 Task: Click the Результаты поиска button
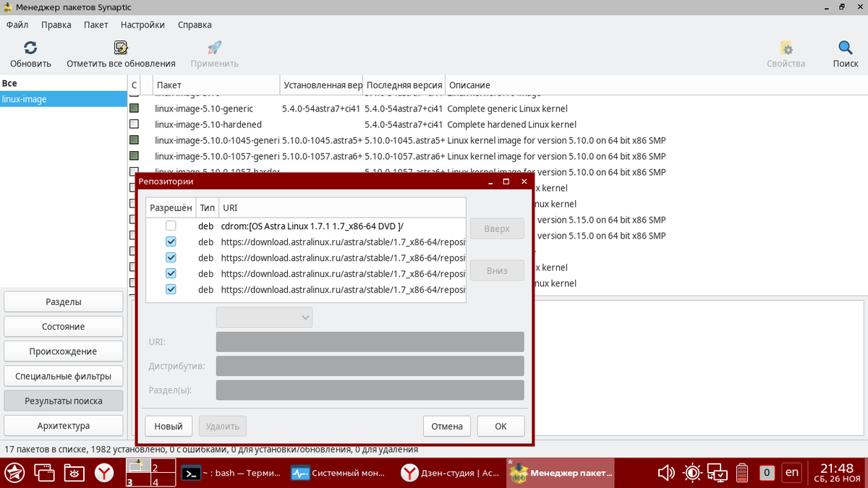[x=64, y=401]
